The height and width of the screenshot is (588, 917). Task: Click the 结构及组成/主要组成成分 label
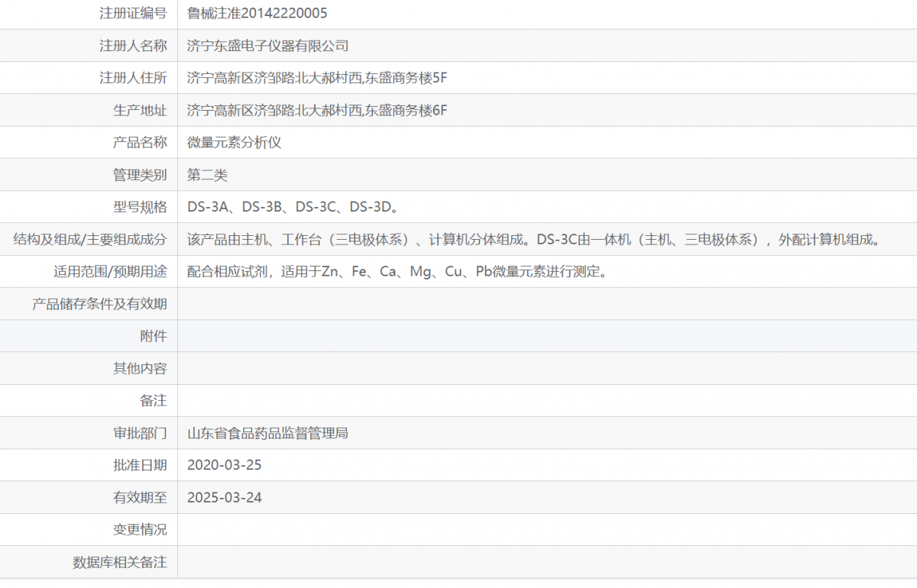90,239
